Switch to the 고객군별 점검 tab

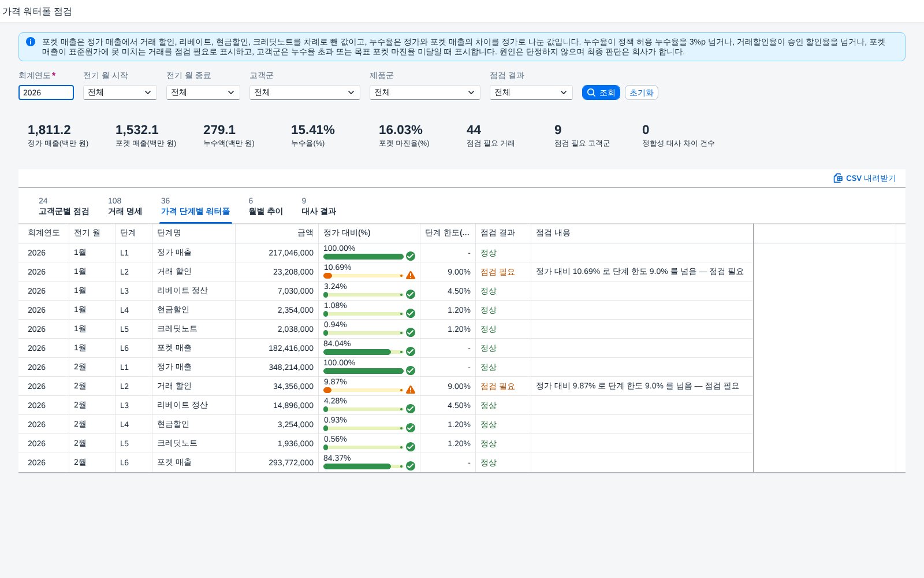pyautogui.click(x=64, y=206)
